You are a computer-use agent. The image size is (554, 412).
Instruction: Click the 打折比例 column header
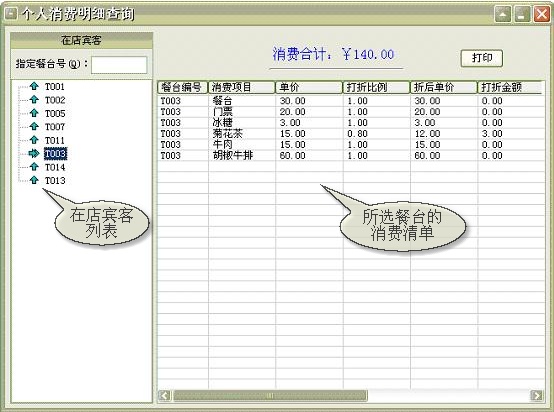376,87
